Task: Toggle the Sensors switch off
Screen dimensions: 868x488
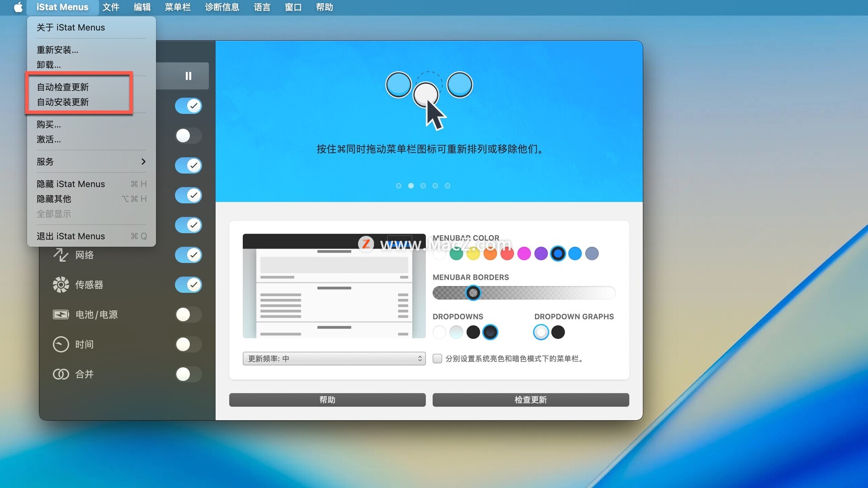Action: 189,285
